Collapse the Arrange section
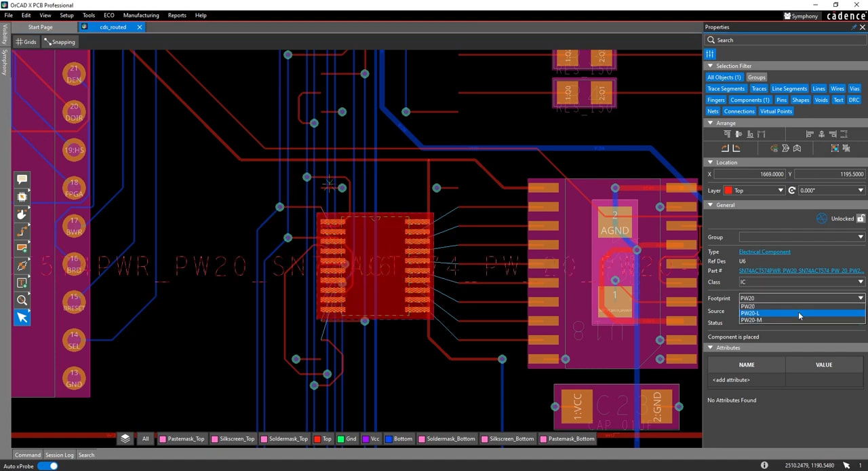The height and width of the screenshot is (471, 868). click(710, 123)
